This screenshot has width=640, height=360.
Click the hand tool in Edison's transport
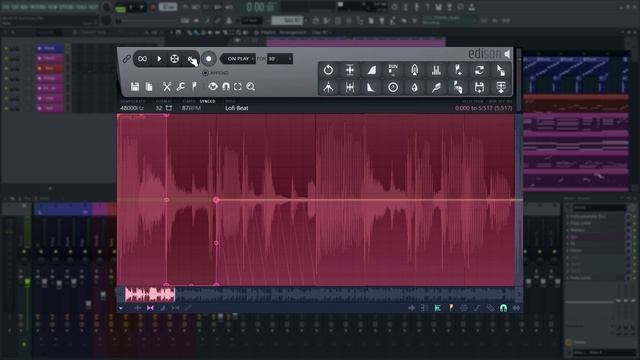191,60
